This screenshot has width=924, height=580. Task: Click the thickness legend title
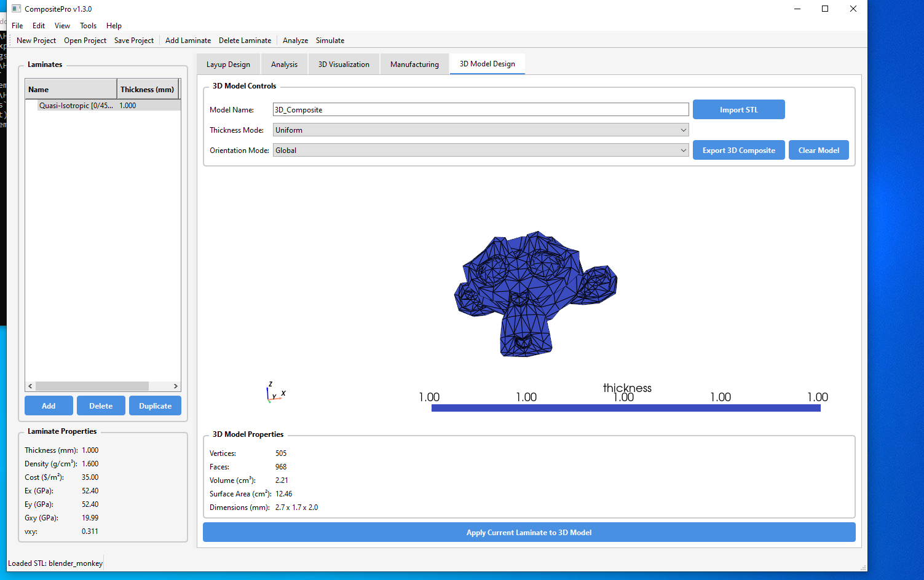coord(627,388)
